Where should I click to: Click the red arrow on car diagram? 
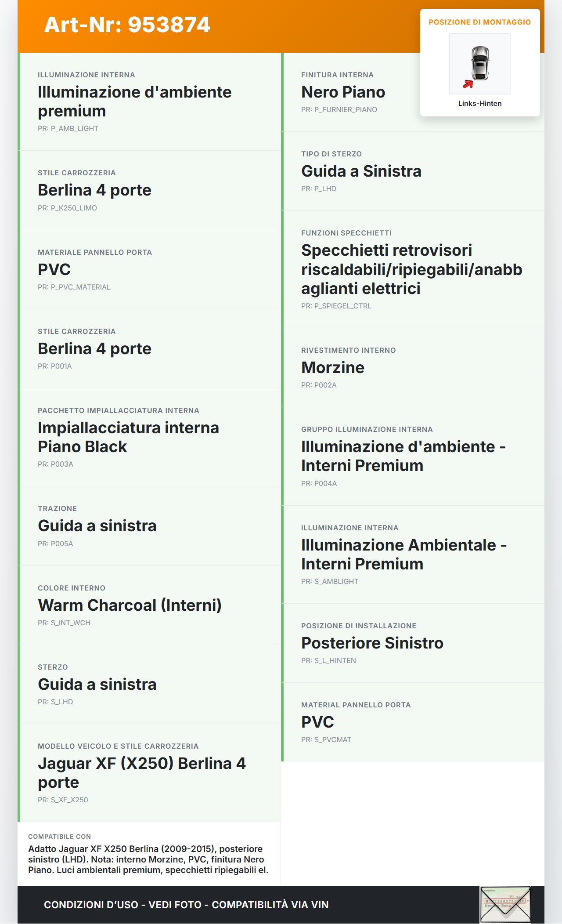(x=468, y=84)
